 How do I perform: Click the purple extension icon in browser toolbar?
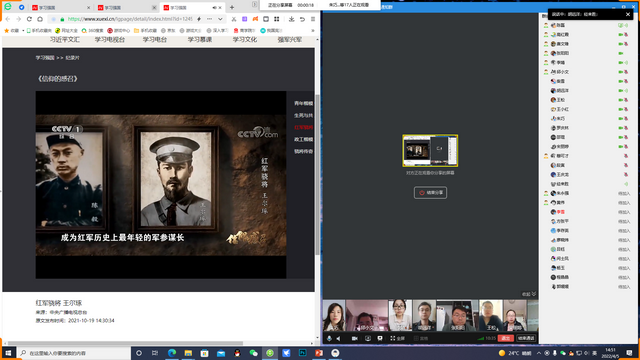click(244, 19)
